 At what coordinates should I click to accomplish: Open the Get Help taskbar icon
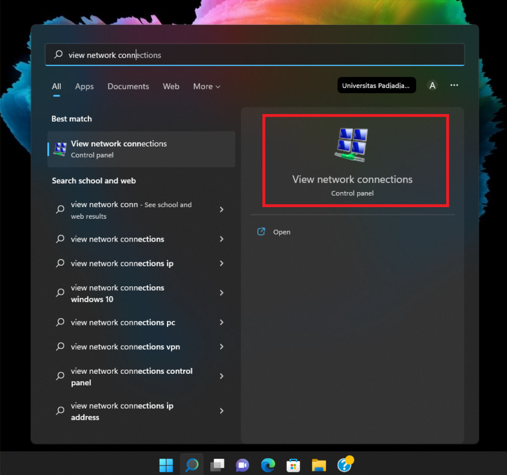pos(345,464)
